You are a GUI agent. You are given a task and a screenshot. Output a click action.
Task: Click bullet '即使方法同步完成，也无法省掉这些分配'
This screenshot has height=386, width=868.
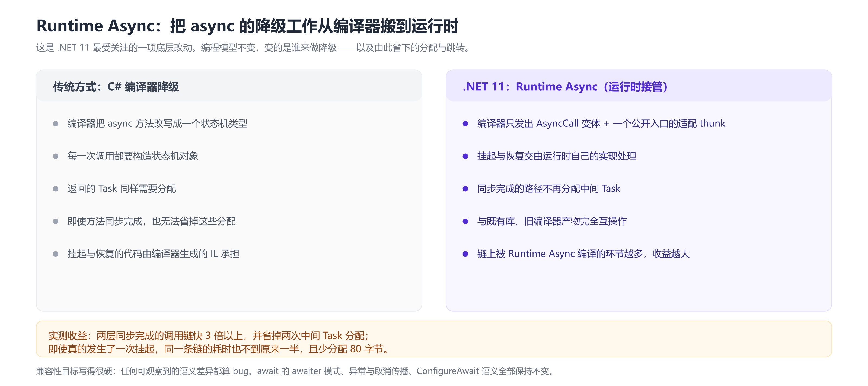coord(151,221)
